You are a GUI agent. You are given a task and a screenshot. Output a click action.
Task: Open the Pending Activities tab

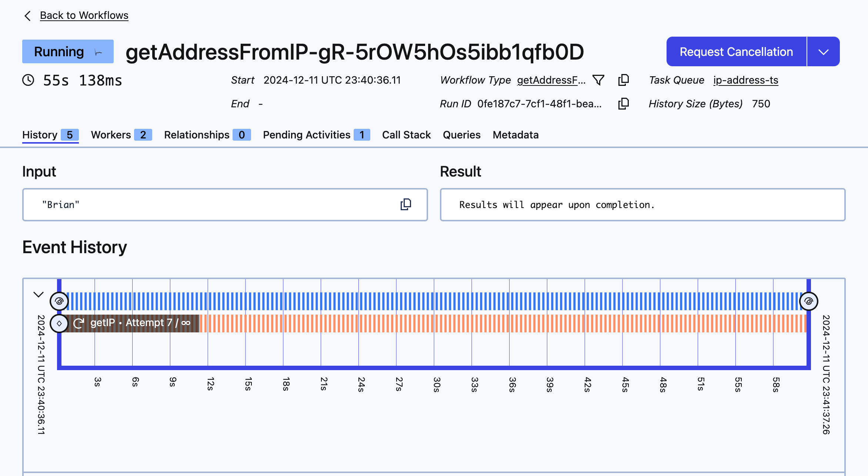point(306,135)
